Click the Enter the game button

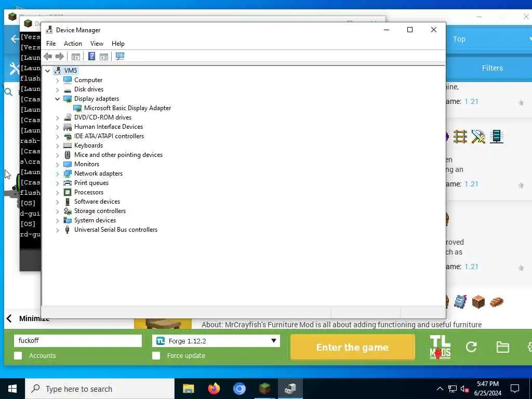pyautogui.click(x=353, y=348)
